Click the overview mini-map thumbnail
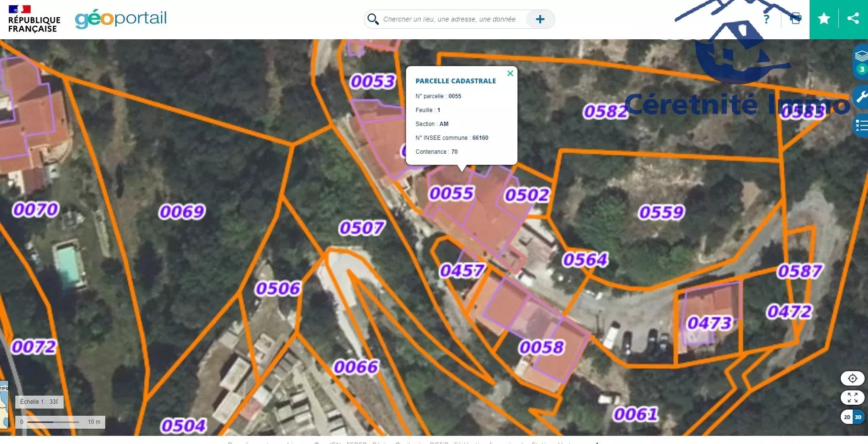 [4, 402]
